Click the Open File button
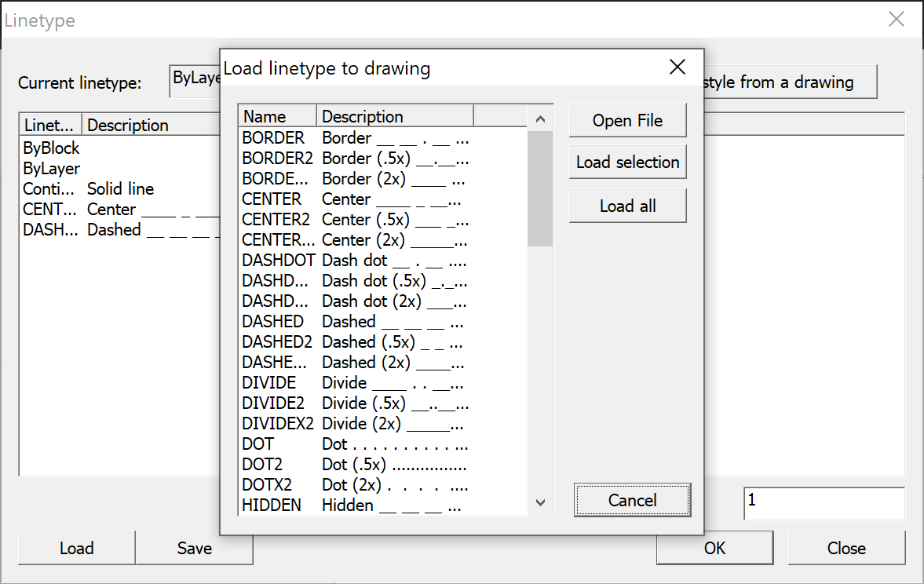Image resolution: width=924 pixels, height=584 pixels. click(626, 120)
